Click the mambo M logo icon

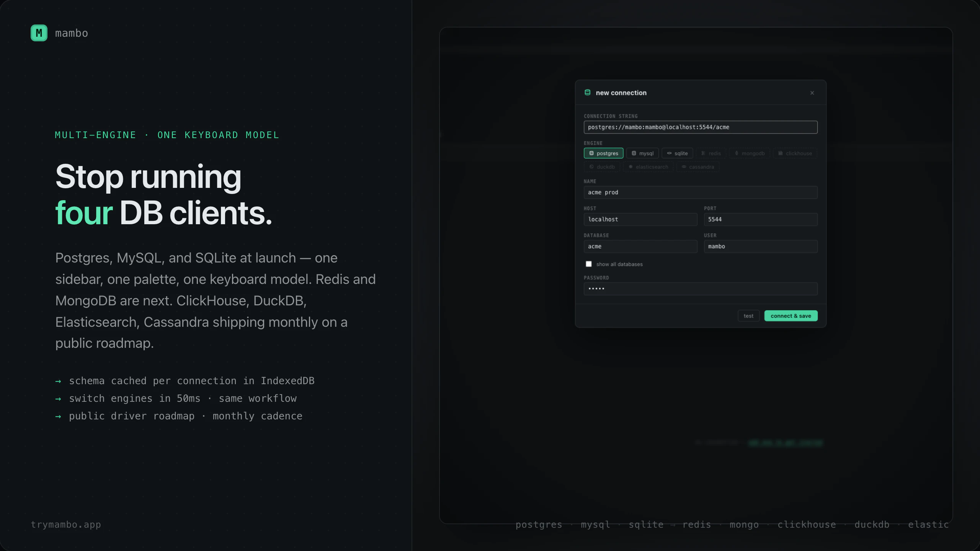pyautogui.click(x=39, y=33)
